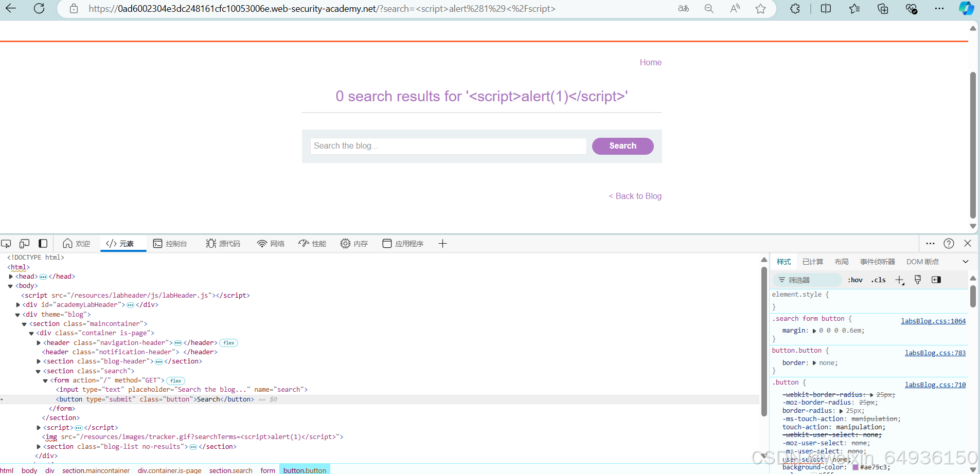Open browser collections
980x474 pixels.
(883, 8)
